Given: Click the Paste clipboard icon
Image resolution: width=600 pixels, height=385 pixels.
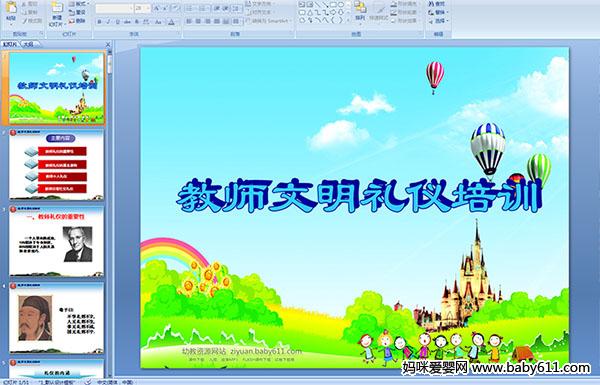Looking at the screenshot, I should [11, 11].
